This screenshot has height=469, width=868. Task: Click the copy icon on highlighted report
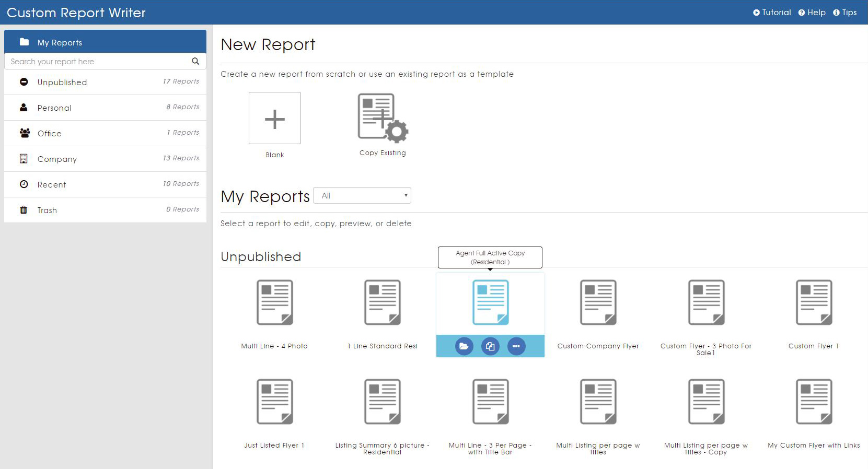(490, 346)
